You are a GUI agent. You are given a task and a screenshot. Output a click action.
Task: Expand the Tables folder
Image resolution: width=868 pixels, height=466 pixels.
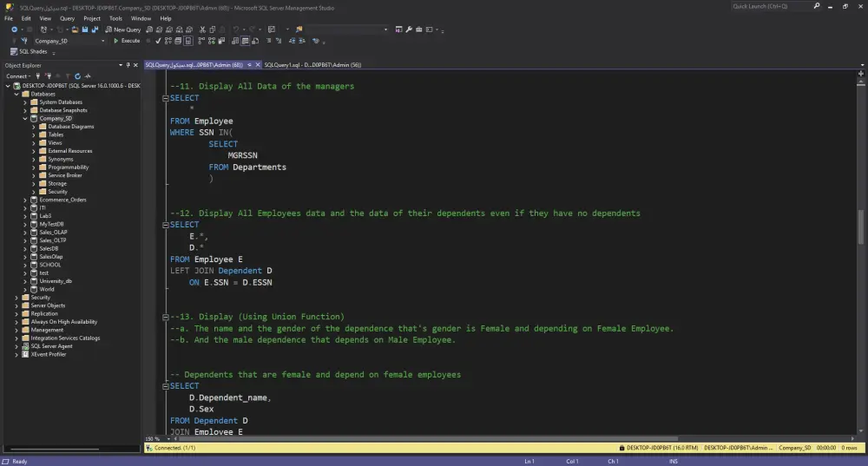[33, 135]
